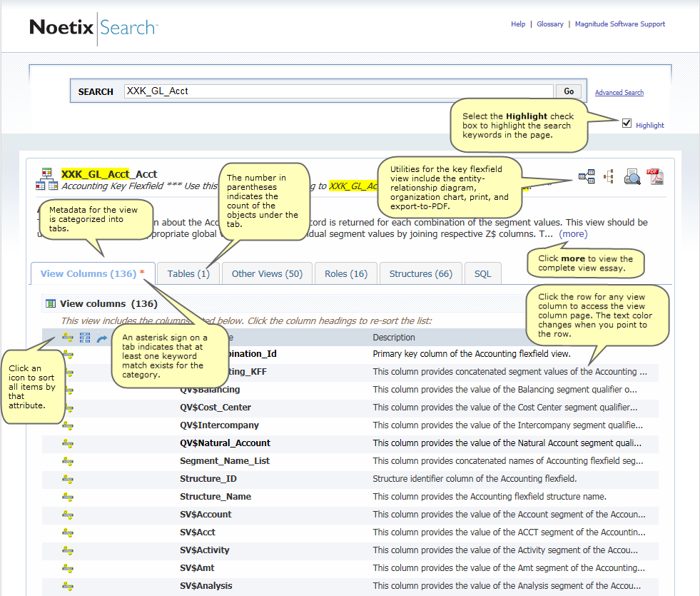Open the Magnitude Software Support link
Image resolution: width=700 pixels, height=596 pixels.
pyautogui.click(x=619, y=24)
